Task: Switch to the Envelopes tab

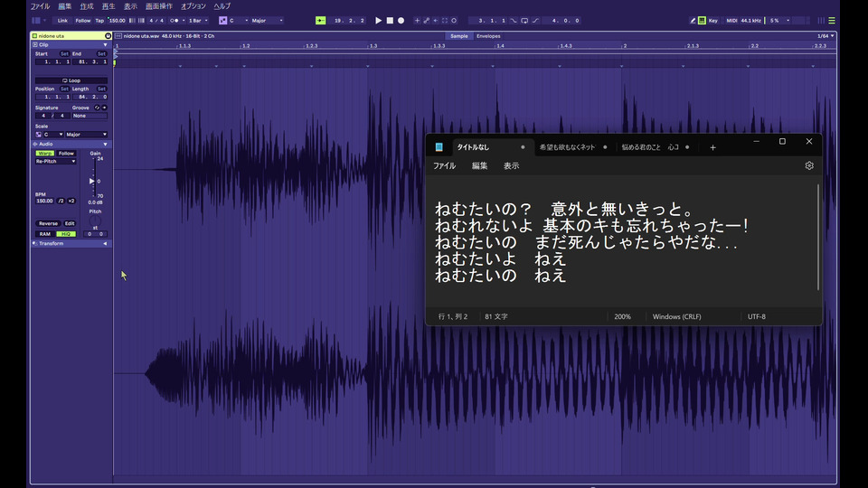Action: click(x=488, y=36)
